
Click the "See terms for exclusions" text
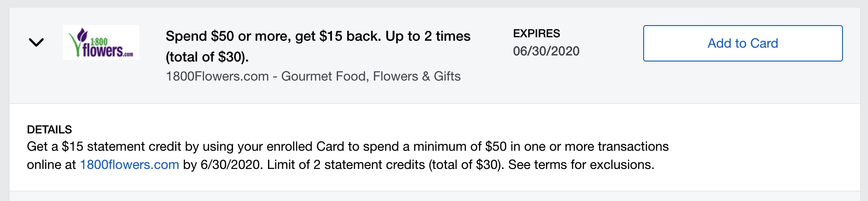tap(581, 165)
